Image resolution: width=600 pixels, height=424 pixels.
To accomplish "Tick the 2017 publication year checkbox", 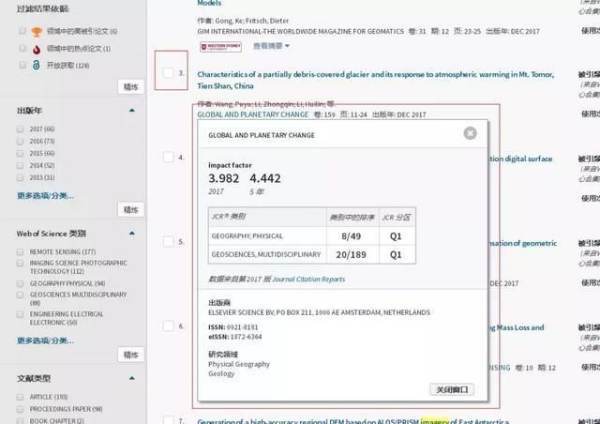I will (x=20, y=129).
